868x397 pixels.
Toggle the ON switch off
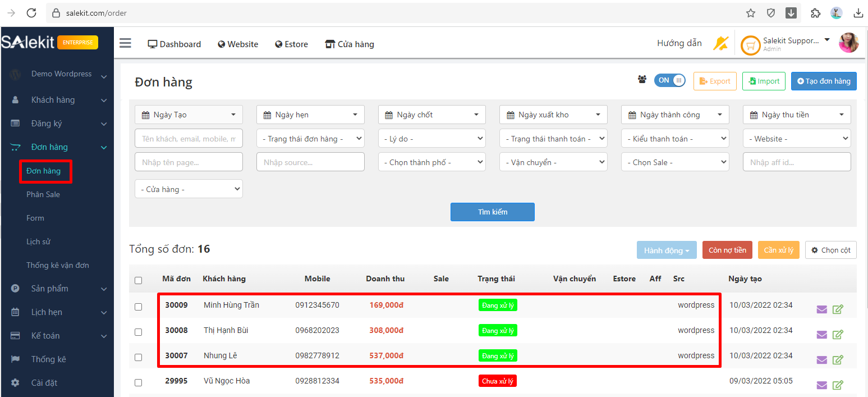tap(670, 80)
